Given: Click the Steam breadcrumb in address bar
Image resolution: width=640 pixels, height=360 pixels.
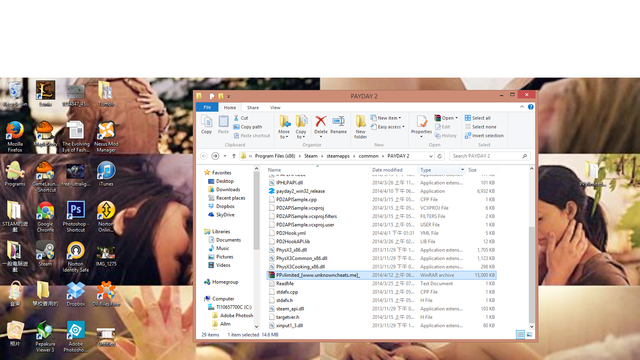Looking at the screenshot, I should 311,156.
